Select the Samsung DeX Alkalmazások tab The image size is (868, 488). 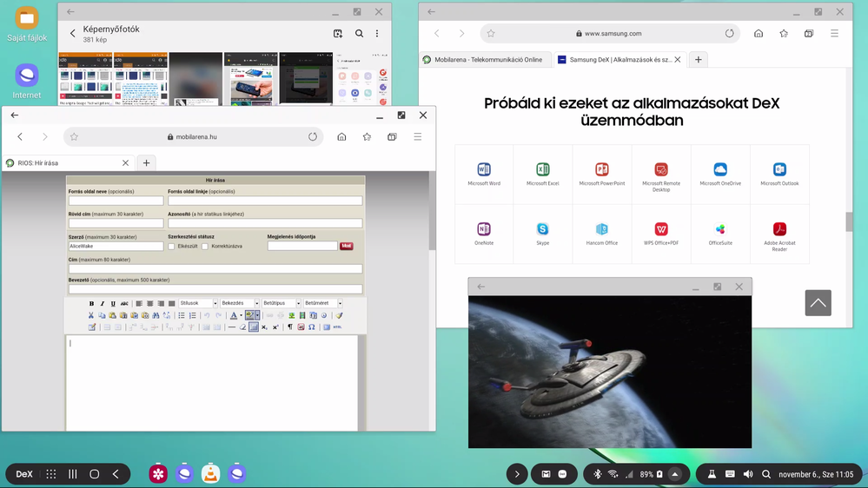point(620,60)
